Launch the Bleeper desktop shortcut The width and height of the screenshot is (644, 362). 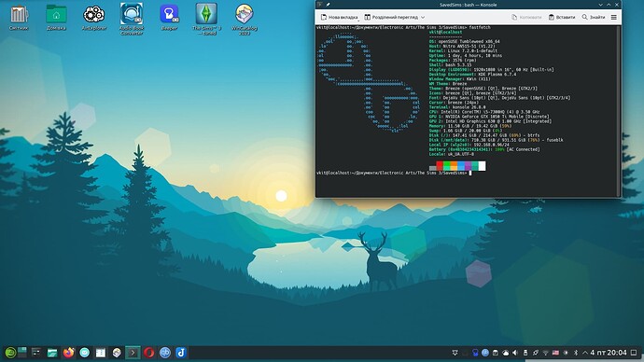pos(169,18)
